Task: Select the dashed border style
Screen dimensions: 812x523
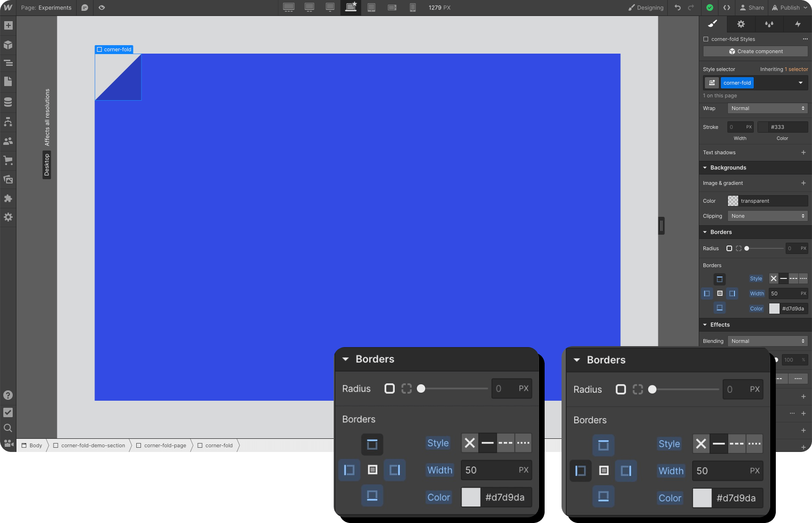Action: point(793,278)
